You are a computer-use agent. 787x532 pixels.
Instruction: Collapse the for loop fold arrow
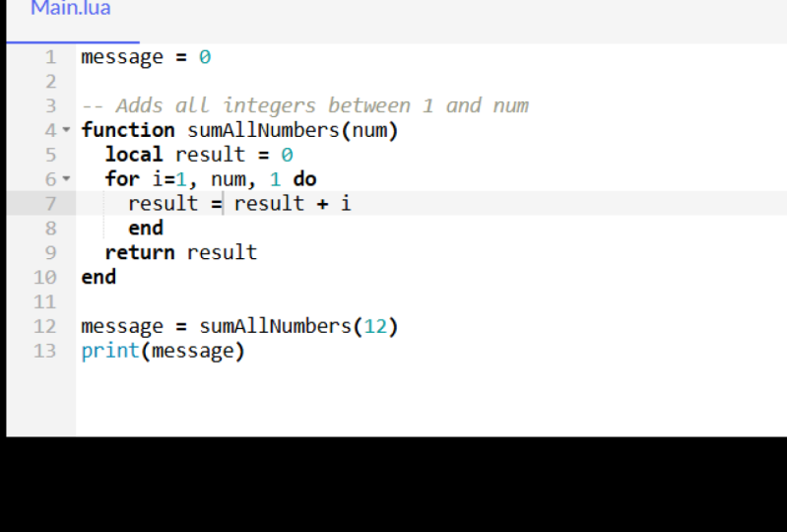click(66, 179)
